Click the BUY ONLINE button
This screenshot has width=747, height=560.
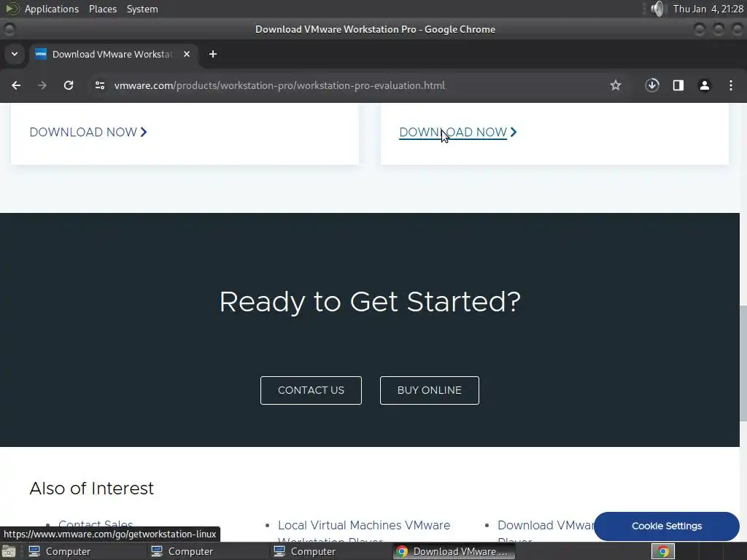click(x=430, y=391)
